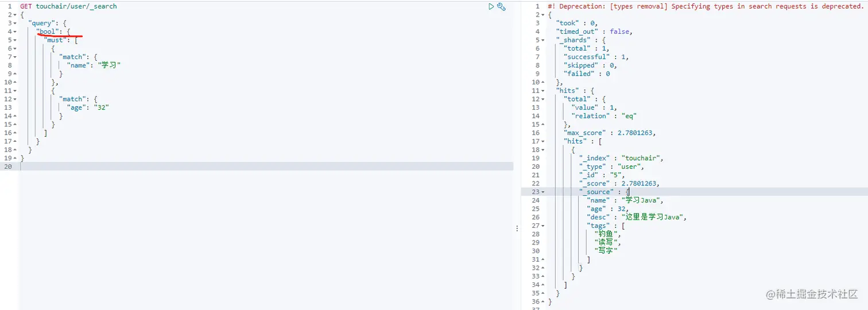This screenshot has width=868, height=310.
Task: Collapse the "_shards" block in the response
Action: tap(542, 40)
